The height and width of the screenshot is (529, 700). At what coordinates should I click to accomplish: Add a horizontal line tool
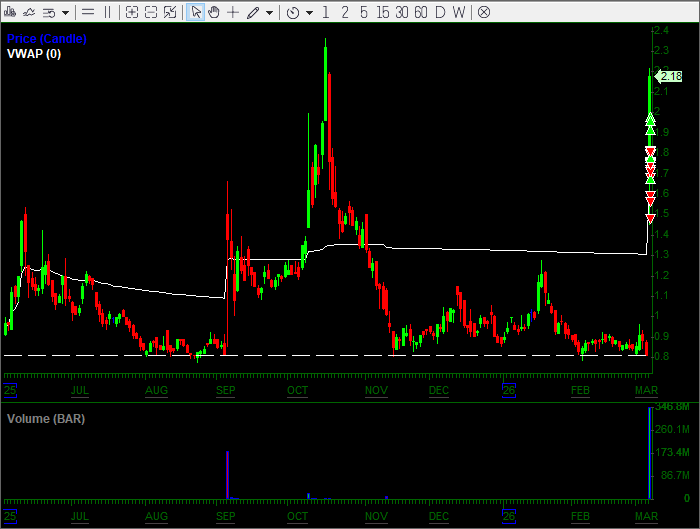(88, 12)
